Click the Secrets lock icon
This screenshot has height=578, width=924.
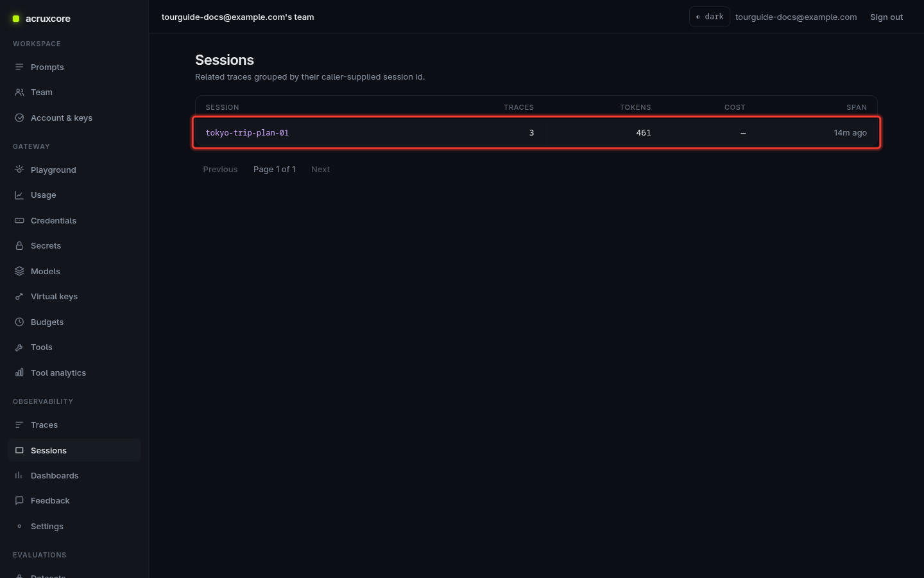click(x=19, y=246)
